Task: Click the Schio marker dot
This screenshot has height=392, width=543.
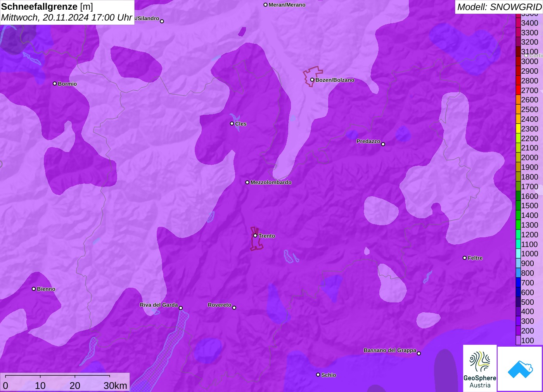Action: [x=318, y=375]
